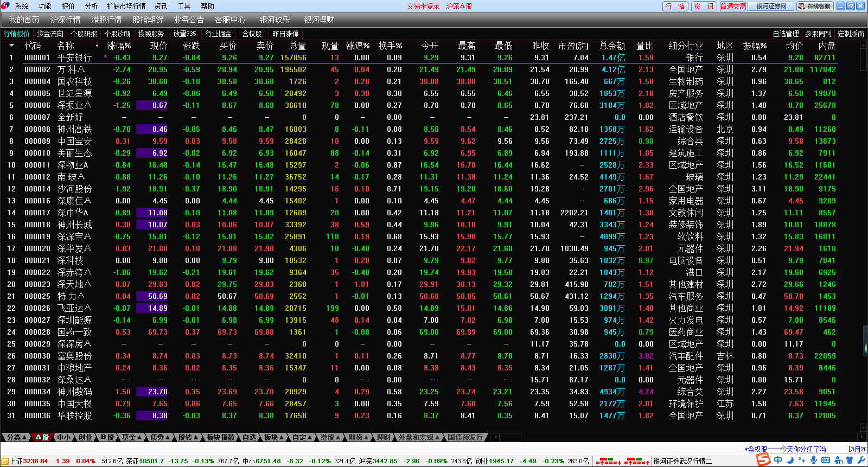Open Sogou skin shirt icon
Image resolution: width=868 pixels, height=467 pixels.
coord(850,460)
